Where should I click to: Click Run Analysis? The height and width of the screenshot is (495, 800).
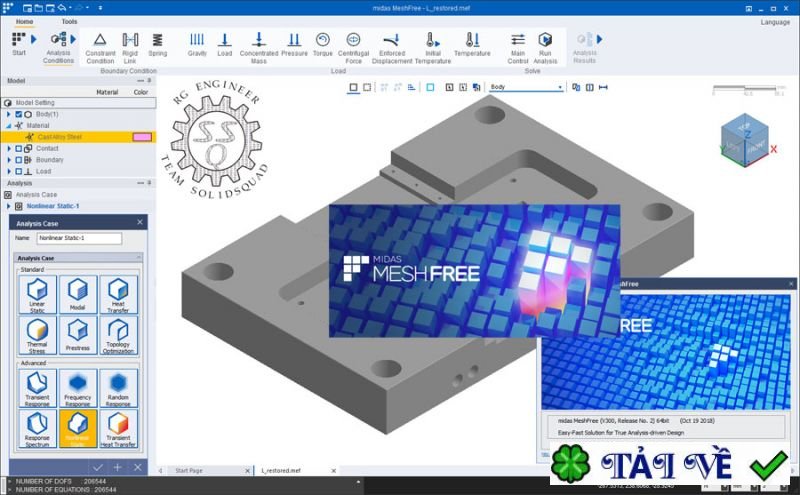tap(545, 47)
